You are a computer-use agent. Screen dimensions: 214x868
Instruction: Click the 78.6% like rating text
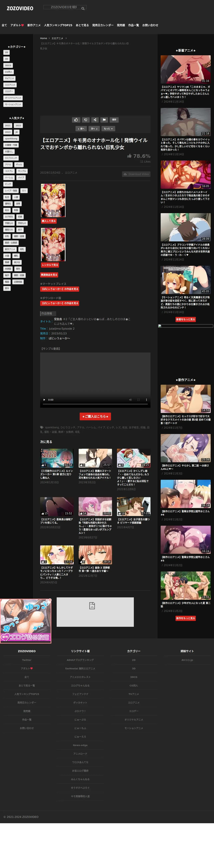[142, 156]
